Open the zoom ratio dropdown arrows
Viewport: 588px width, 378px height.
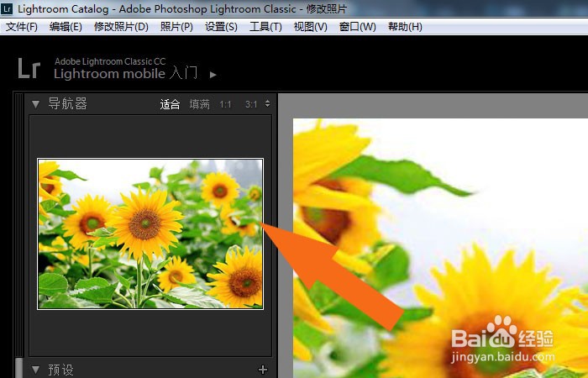(x=267, y=103)
